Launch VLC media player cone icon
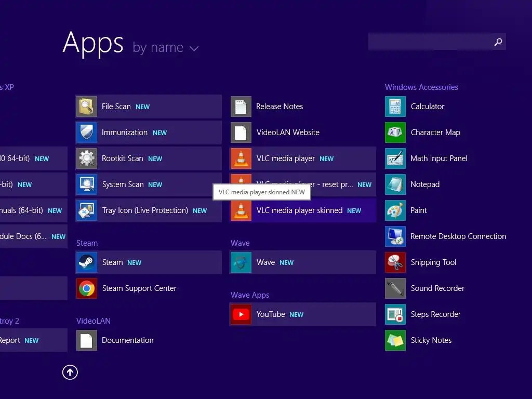532x399 pixels. (x=241, y=158)
